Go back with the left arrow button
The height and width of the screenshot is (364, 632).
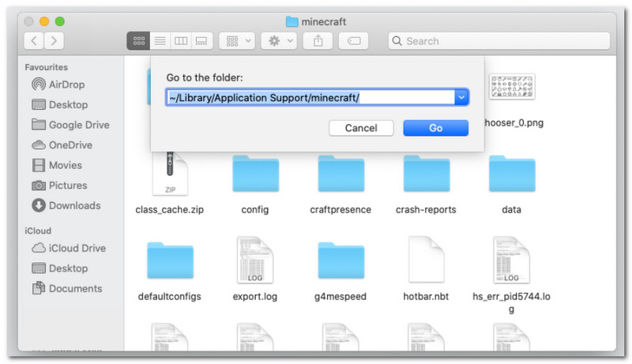pyautogui.click(x=34, y=41)
